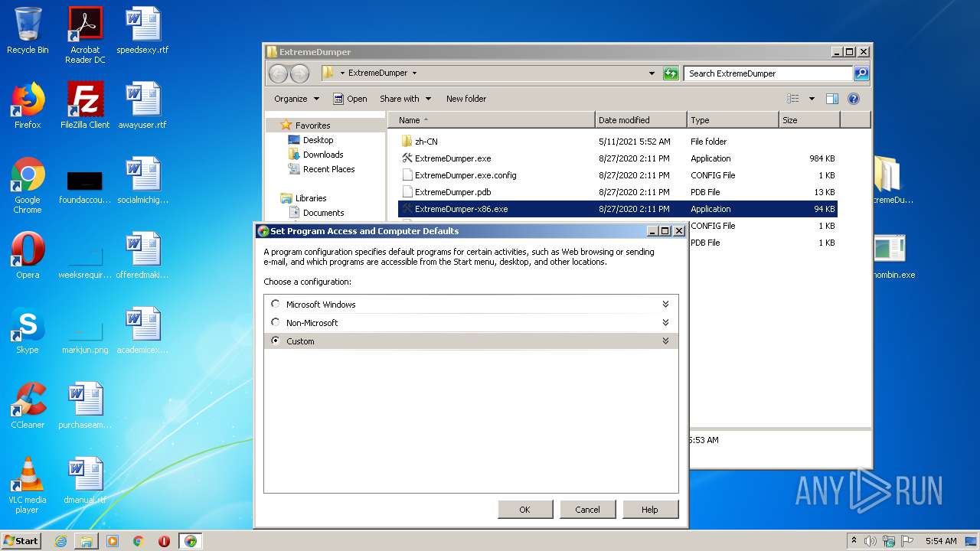Open the CCleaner desktop shortcut
This screenshot has width=980, height=551.
(28, 406)
